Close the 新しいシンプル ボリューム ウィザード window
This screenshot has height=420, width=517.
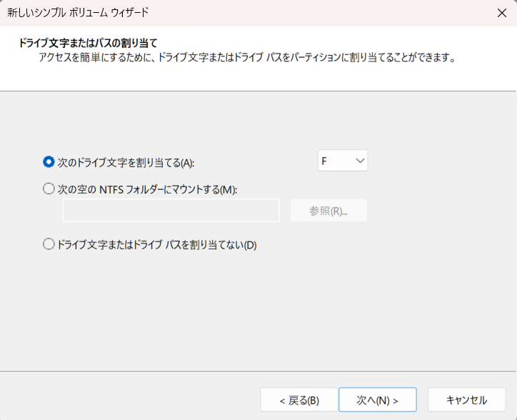click(x=501, y=13)
